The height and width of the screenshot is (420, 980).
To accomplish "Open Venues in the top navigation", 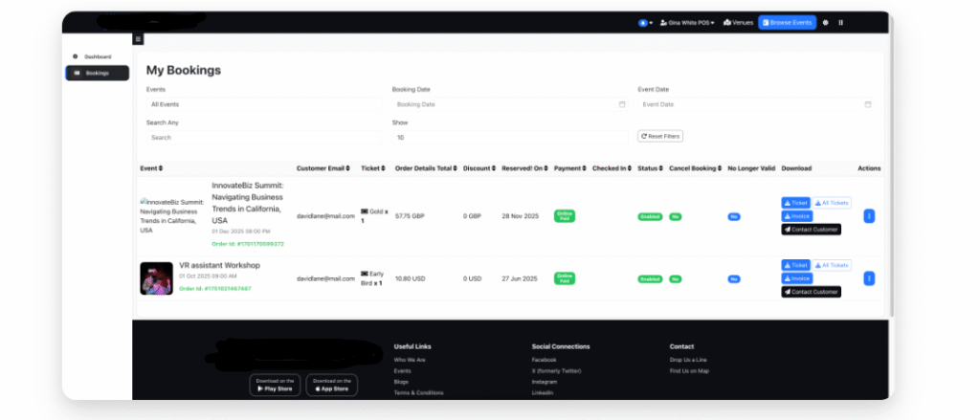I will coord(738,22).
